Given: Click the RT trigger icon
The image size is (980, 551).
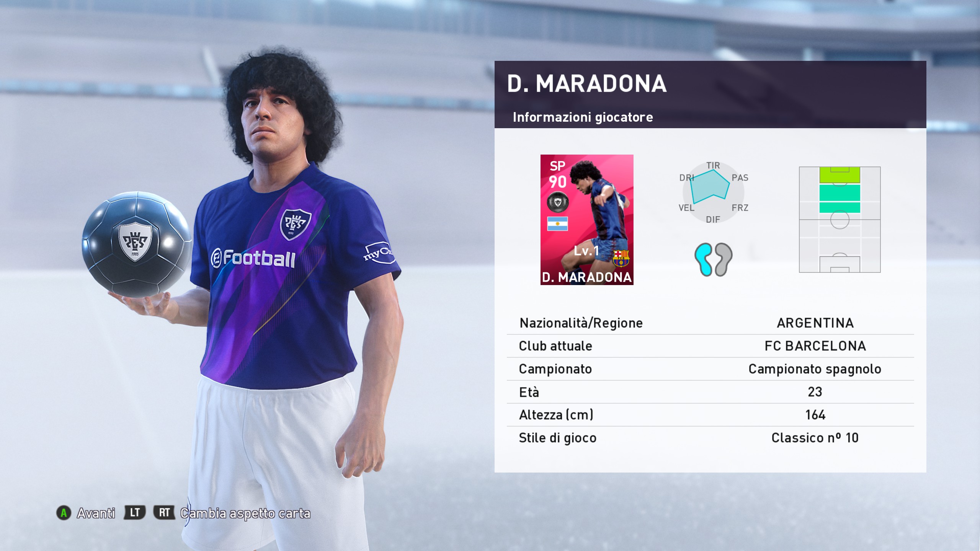Looking at the screenshot, I should coord(164,513).
